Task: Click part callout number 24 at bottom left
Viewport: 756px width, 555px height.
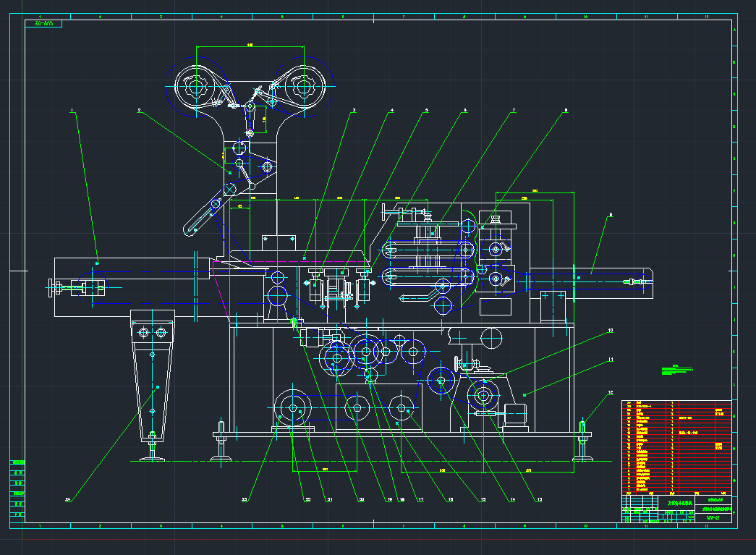Action: click(68, 499)
